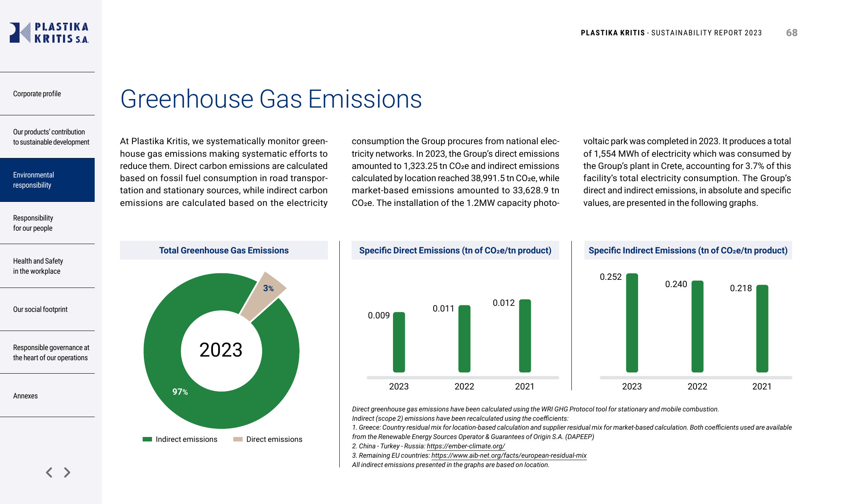
Task: Click the 2021 bar in Specific Indirect Emissions
Action: click(762, 329)
